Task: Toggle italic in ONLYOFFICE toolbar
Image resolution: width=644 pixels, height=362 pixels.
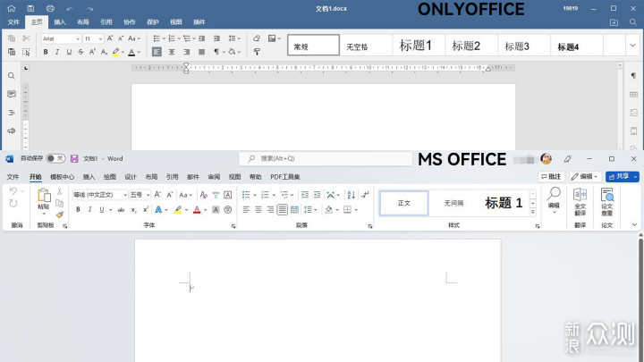Action: (57, 52)
